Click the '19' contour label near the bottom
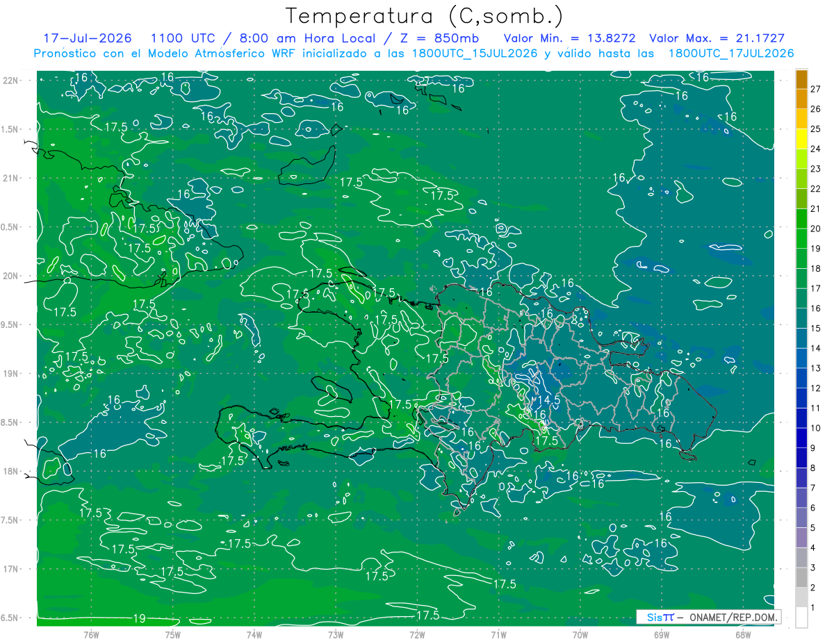Image resolution: width=834 pixels, height=644 pixels. (139, 618)
